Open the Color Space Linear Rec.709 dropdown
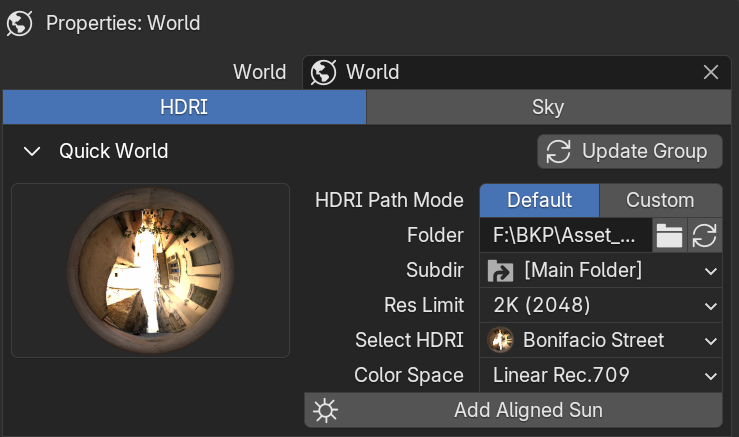This screenshot has width=739, height=437. point(601,375)
